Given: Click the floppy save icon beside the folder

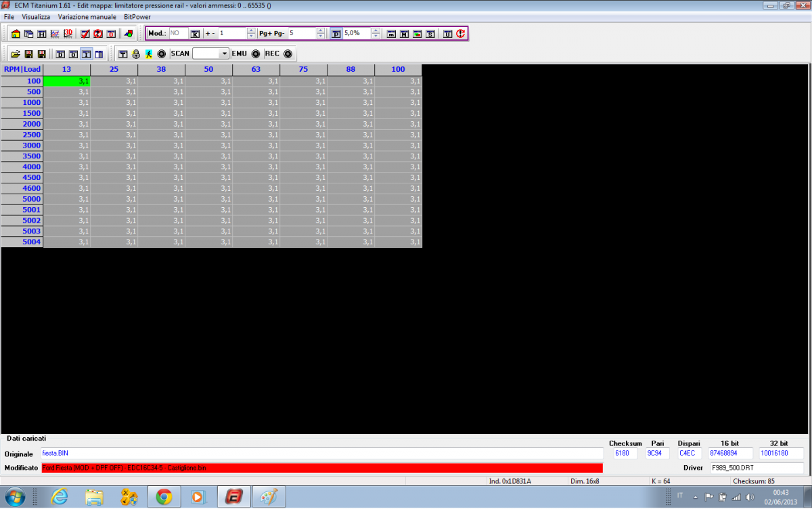Looking at the screenshot, I should tap(28, 53).
